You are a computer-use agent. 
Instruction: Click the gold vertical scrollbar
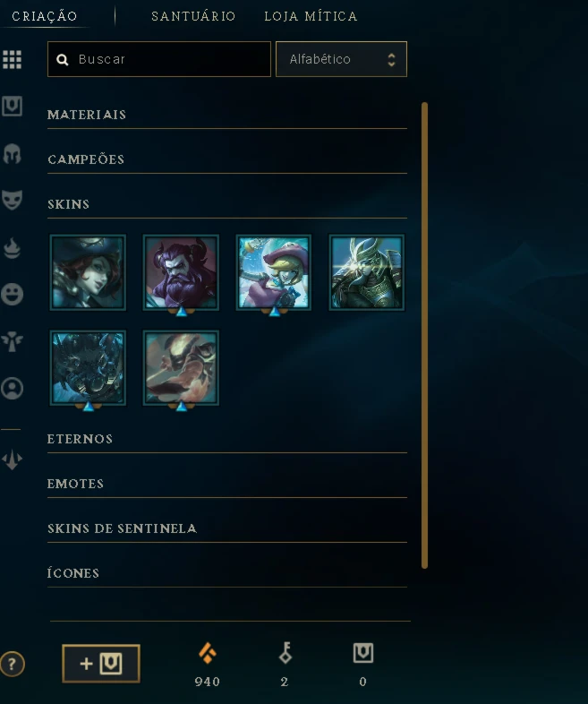tap(424, 335)
